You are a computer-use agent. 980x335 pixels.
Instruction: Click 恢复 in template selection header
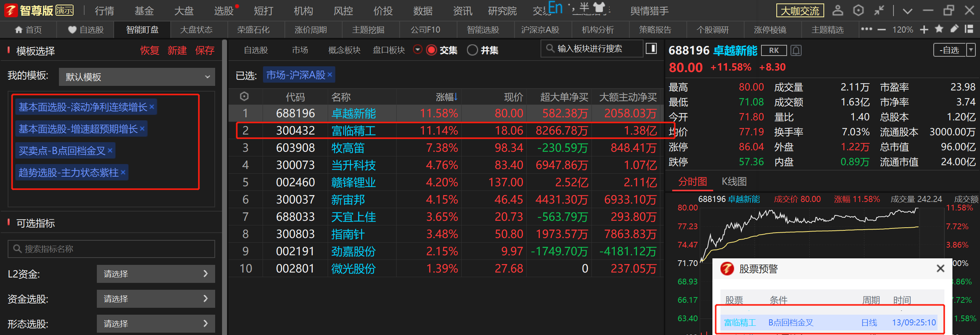pyautogui.click(x=150, y=50)
